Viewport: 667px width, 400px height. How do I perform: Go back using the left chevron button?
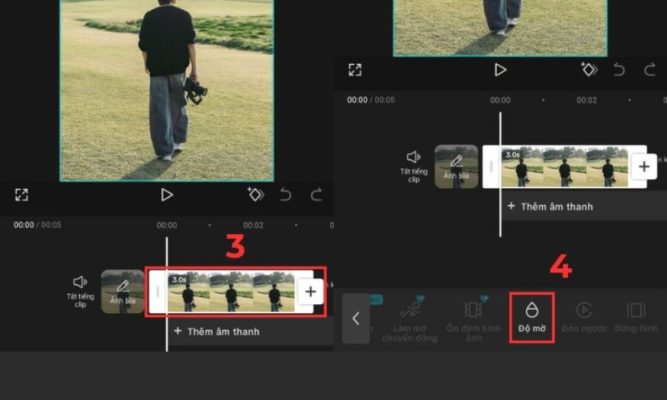tap(355, 319)
